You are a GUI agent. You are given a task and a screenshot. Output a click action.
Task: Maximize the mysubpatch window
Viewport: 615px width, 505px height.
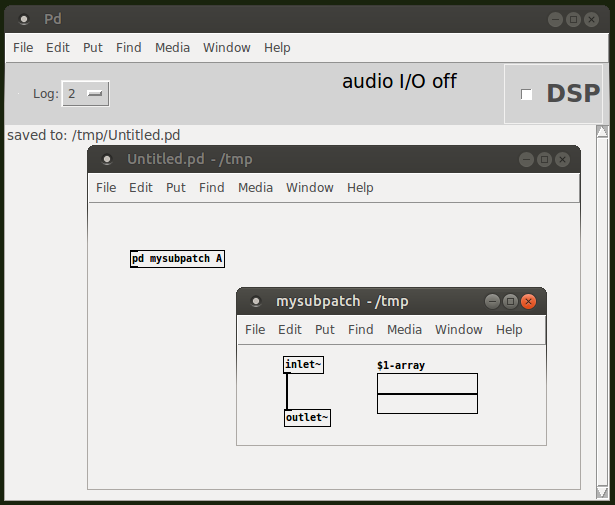tap(510, 301)
